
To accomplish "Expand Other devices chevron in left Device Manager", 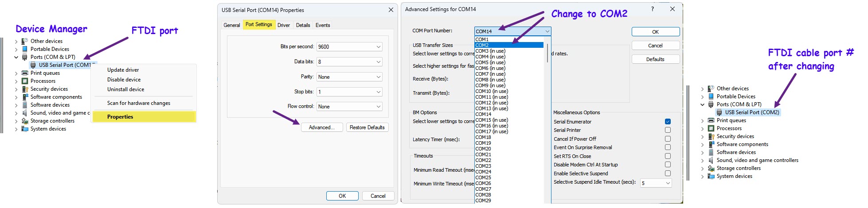I will [x=16, y=41].
